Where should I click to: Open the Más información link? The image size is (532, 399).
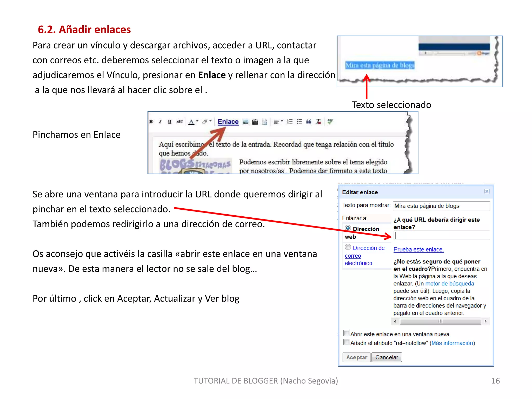452,343
